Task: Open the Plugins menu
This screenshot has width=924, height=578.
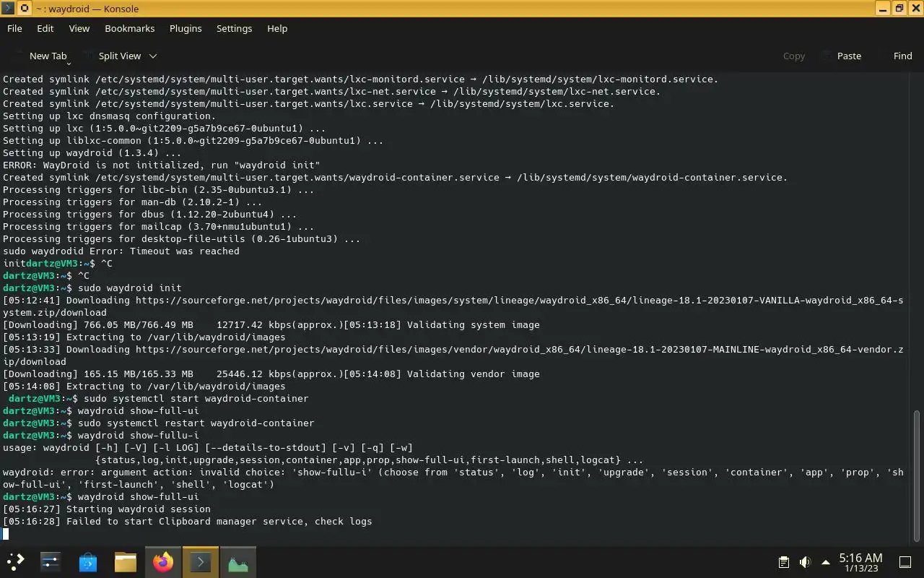Action: 186,28
